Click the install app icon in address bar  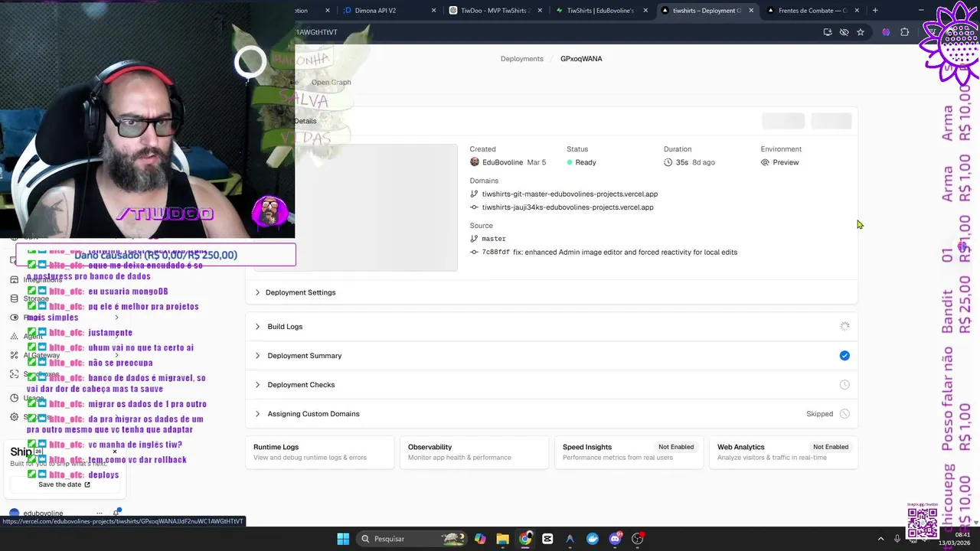[828, 32]
